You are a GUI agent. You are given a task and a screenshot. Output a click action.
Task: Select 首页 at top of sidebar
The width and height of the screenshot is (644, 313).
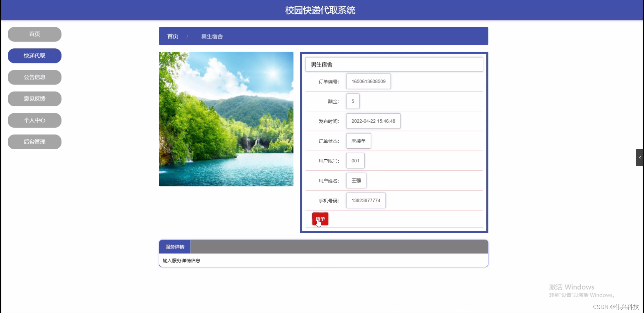point(34,34)
